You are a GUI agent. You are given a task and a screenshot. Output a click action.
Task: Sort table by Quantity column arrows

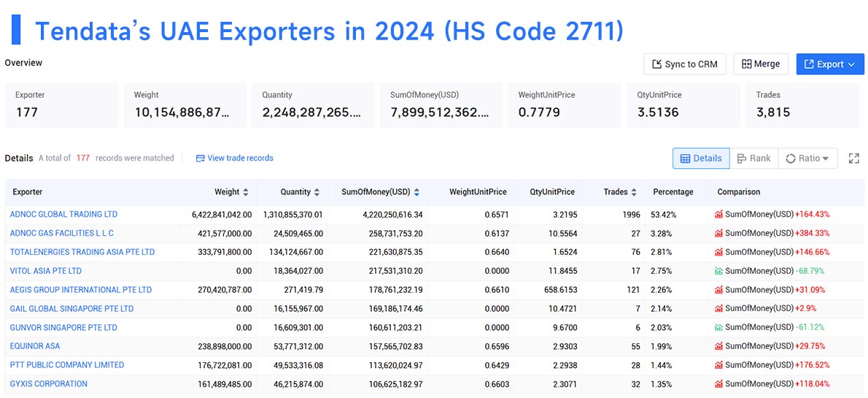317,192
